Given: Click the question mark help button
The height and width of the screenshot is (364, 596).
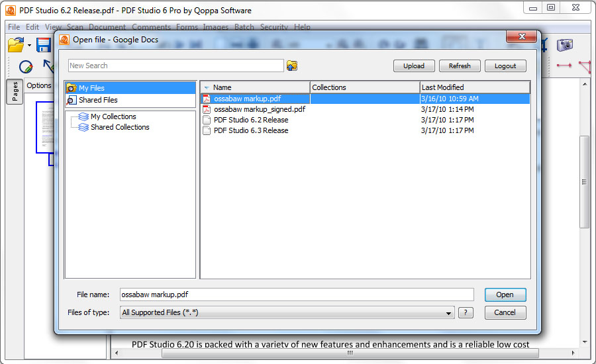Looking at the screenshot, I should pyautogui.click(x=466, y=312).
